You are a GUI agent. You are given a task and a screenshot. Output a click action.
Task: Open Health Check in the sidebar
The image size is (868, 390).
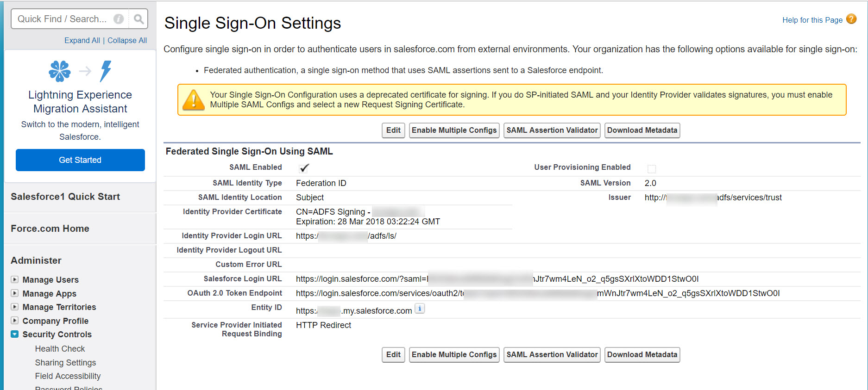pyautogui.click(x=60, y=349)
